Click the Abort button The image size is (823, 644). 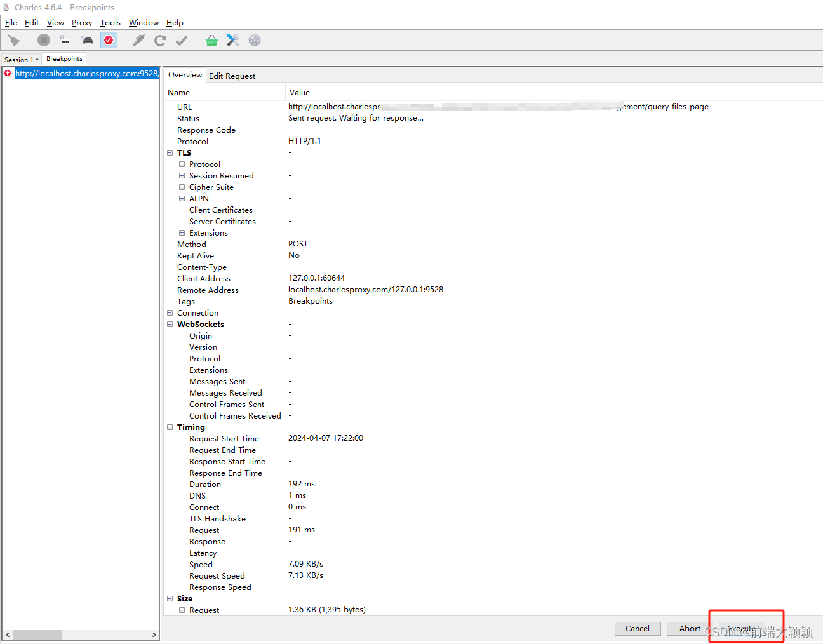690,628
